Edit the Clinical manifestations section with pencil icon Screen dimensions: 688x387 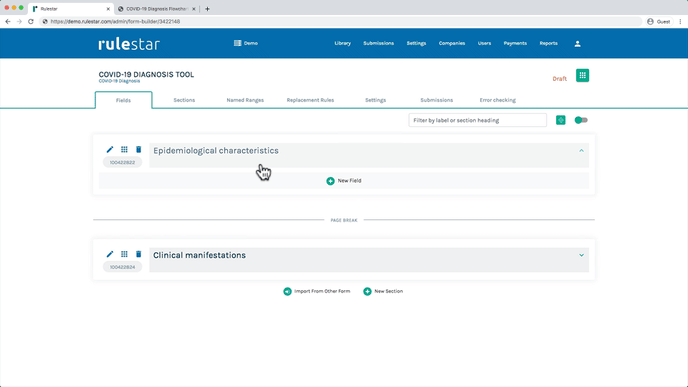(110, 254)
